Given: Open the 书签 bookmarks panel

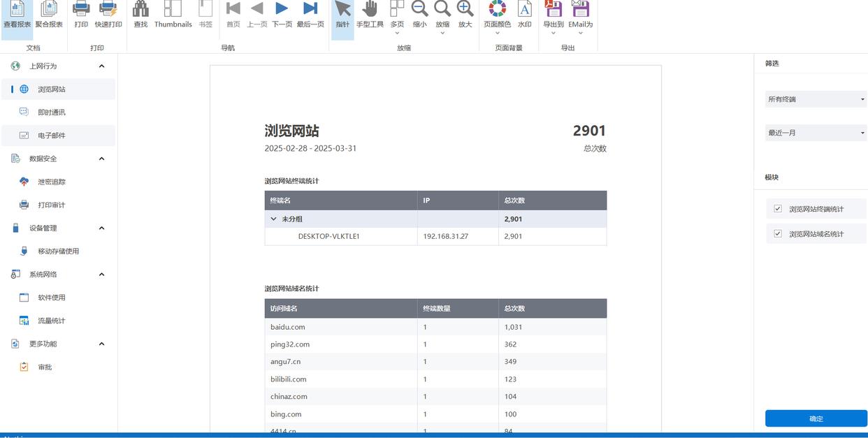Looking at the screenshot, I should (x=205, y=15).
